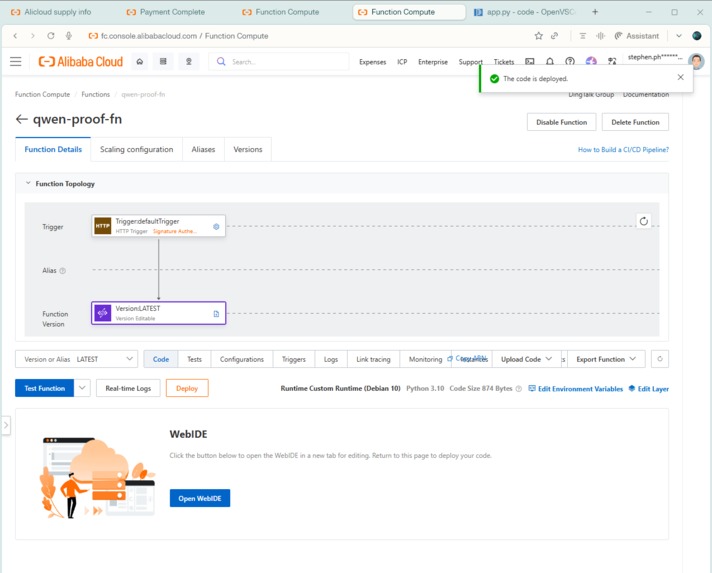This screenshot has width=712, height=573.
Task: Open the help question mark icon
Action: click(570, 61)
